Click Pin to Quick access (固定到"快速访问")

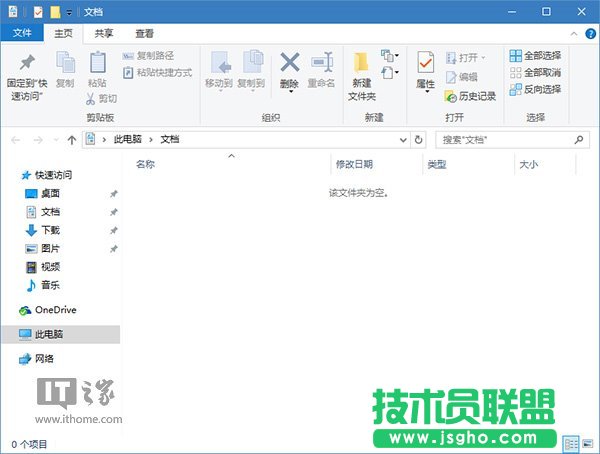click(27, 78)
